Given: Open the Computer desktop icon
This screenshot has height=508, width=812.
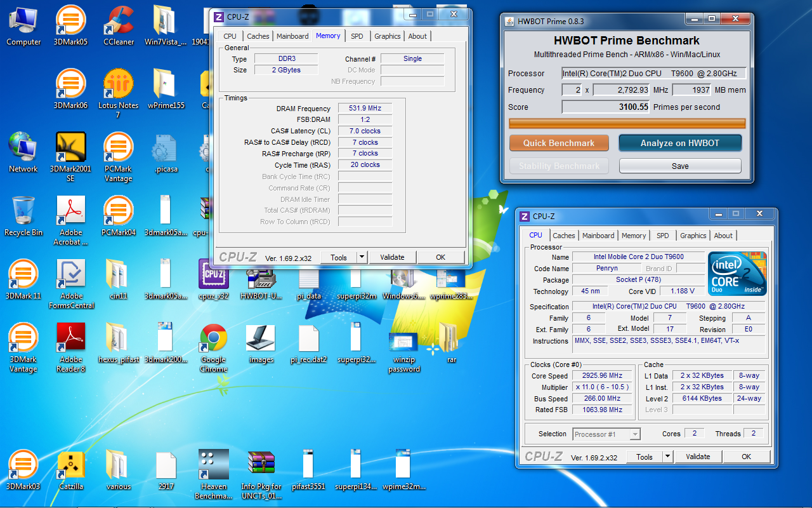Looking at the screenshot, I should (23, 25).
